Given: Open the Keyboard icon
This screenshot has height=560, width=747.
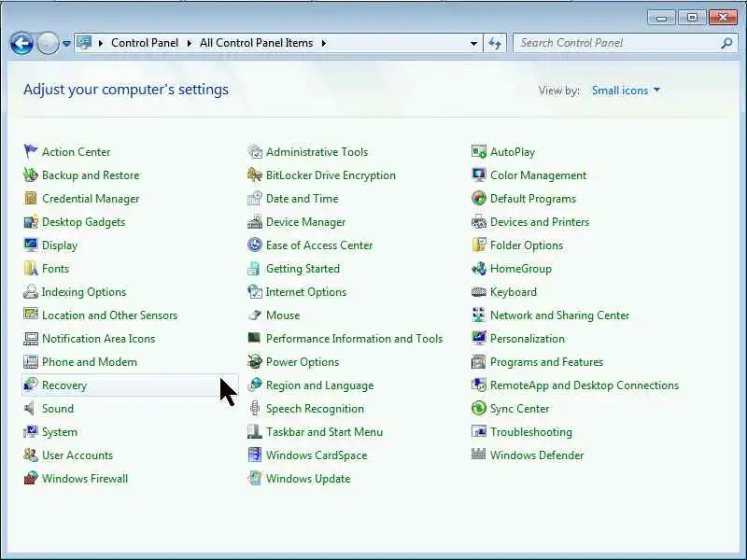Looking at the screenshot, I should 479,291.
